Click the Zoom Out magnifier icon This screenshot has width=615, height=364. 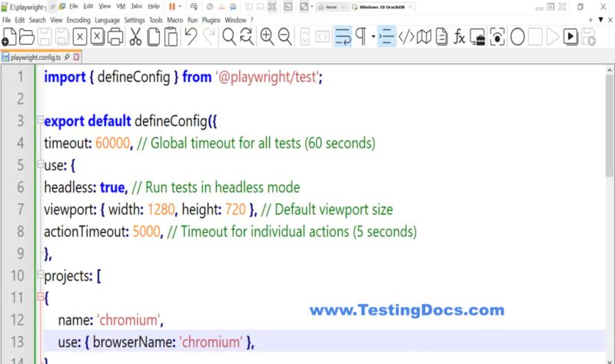284,37
